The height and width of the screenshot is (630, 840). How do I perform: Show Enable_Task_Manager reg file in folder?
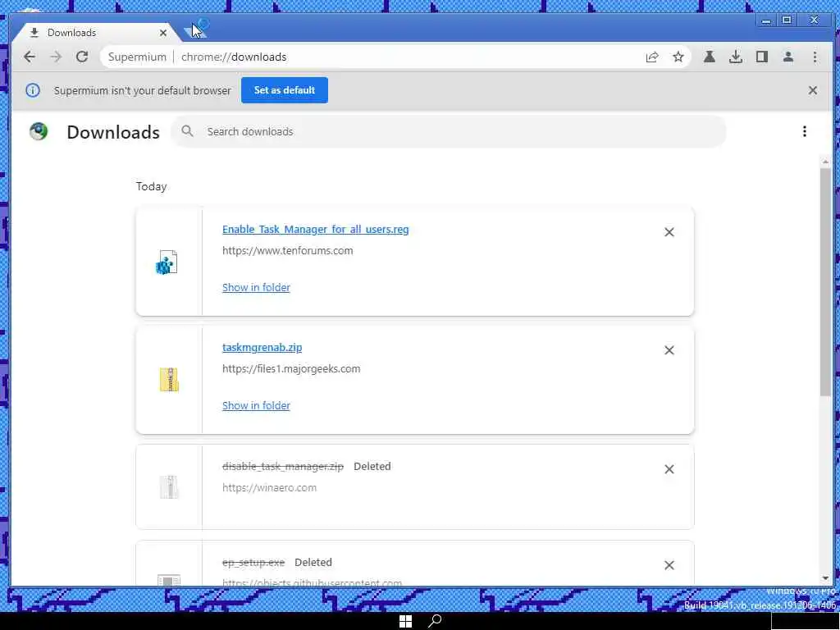click(256, 287)
